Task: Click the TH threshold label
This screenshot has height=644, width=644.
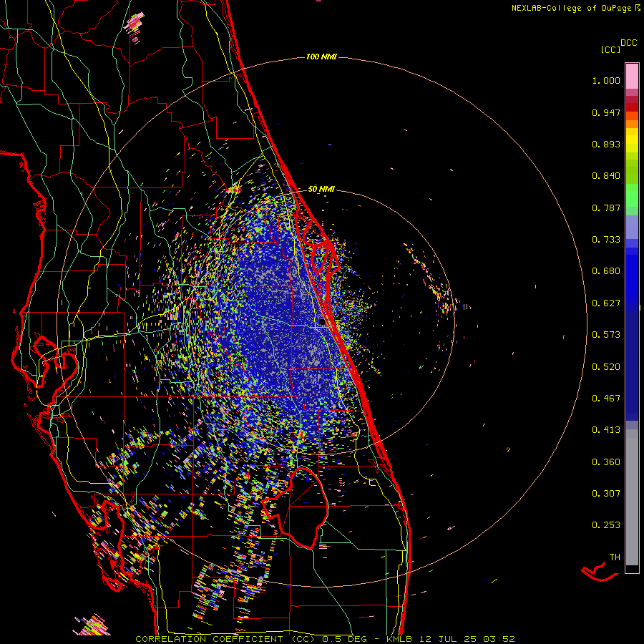Action: (x=615, y=557)
